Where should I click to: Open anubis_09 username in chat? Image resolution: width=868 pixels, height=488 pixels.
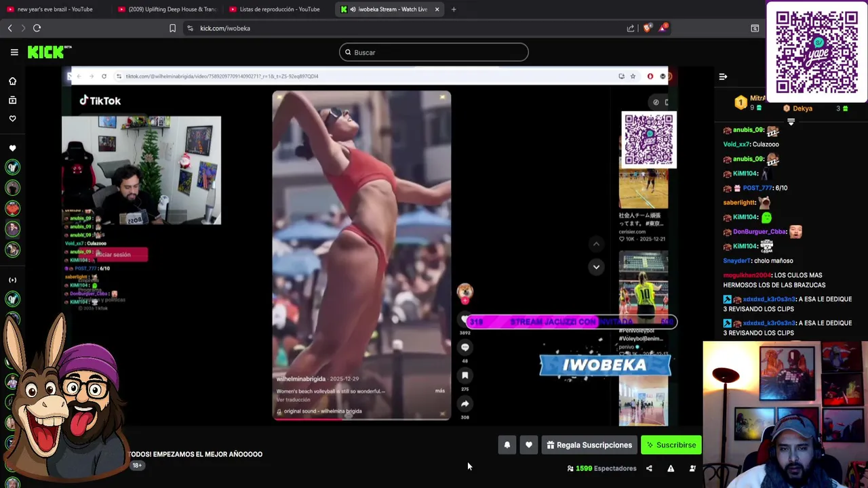coord(749,130)
